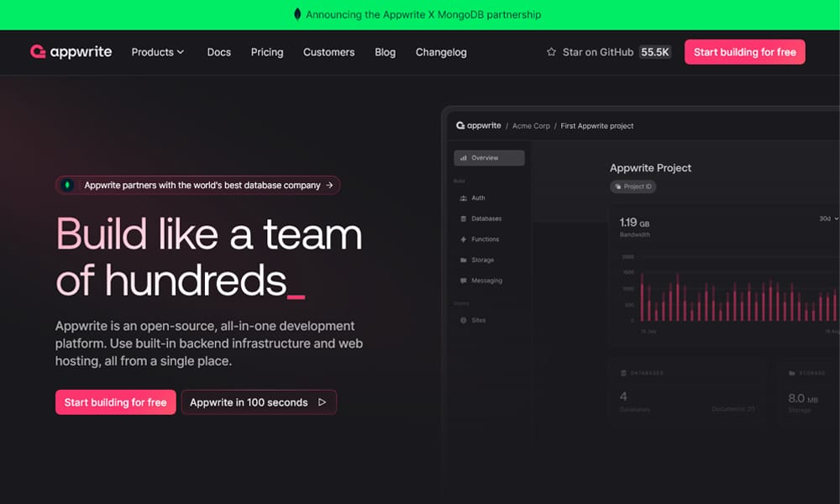840x504 pixels.
Task: Click the Overview chart icon in the dashboard sidebar
Action: click(464, 158)
